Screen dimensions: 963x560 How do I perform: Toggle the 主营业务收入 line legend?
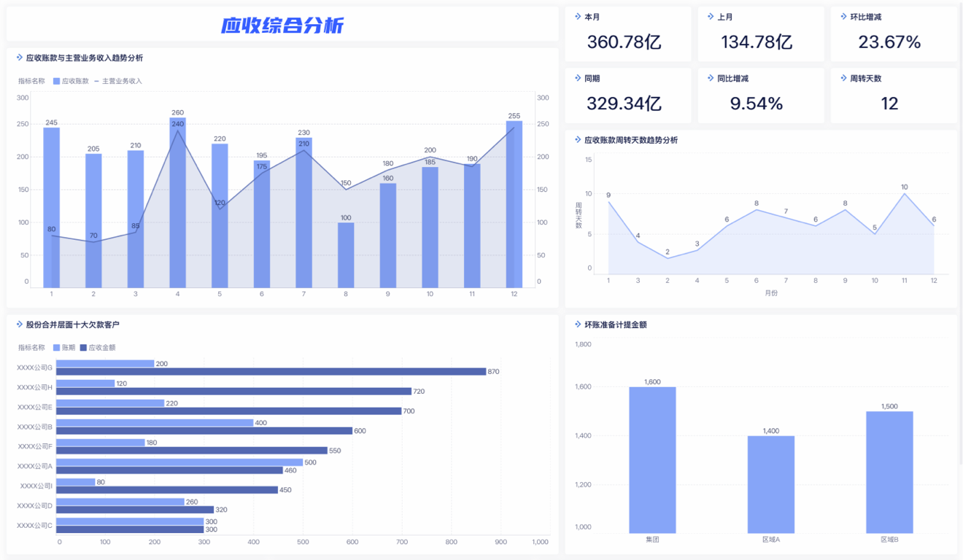click(122, 81)
